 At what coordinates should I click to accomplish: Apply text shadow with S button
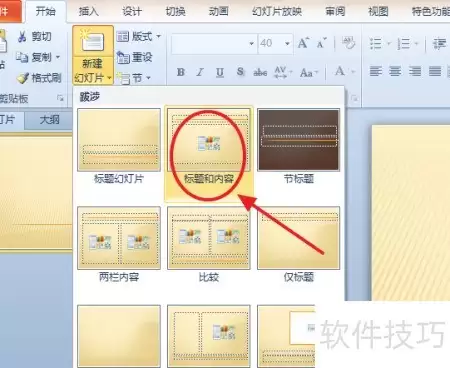240,72
